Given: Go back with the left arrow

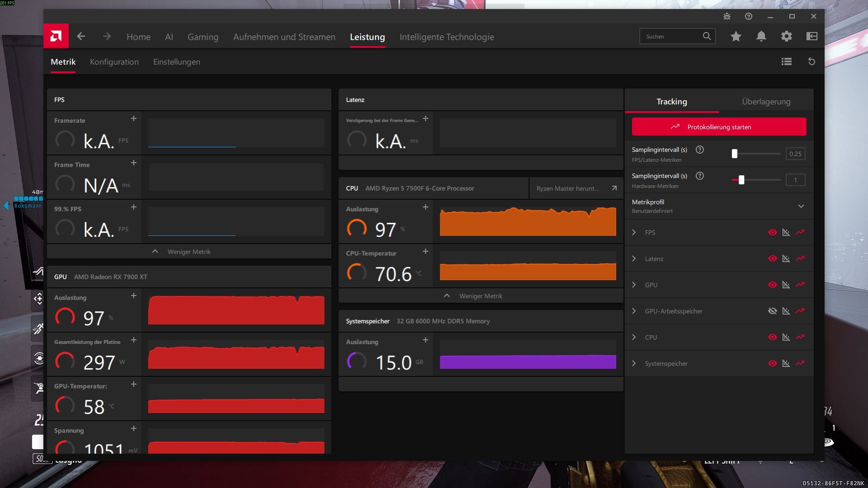Looking at the screenshot, I should 81,36.
